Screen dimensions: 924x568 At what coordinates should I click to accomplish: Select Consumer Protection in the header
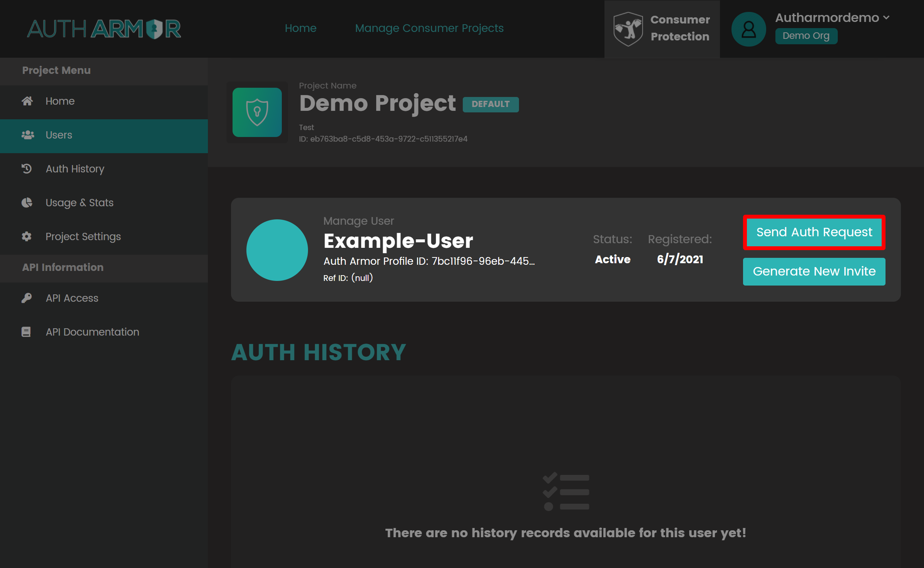click(662, 29)
